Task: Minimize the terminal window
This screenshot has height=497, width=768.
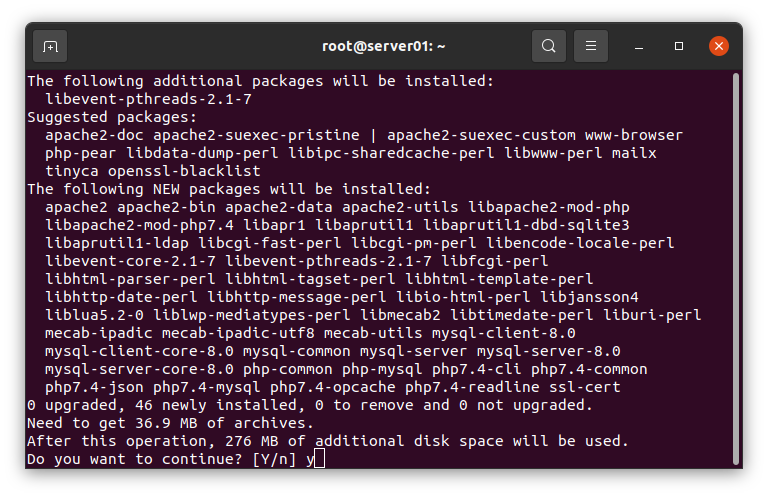Action: coord(639,47)
